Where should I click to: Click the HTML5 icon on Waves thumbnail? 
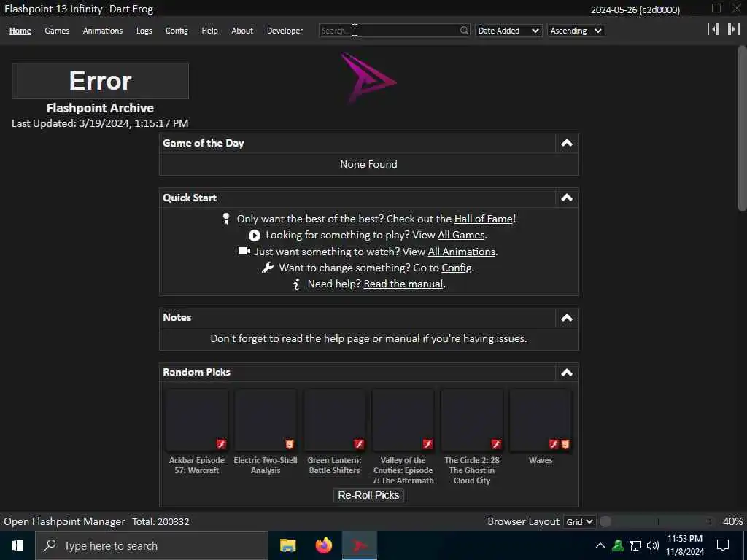pos(565,444)
